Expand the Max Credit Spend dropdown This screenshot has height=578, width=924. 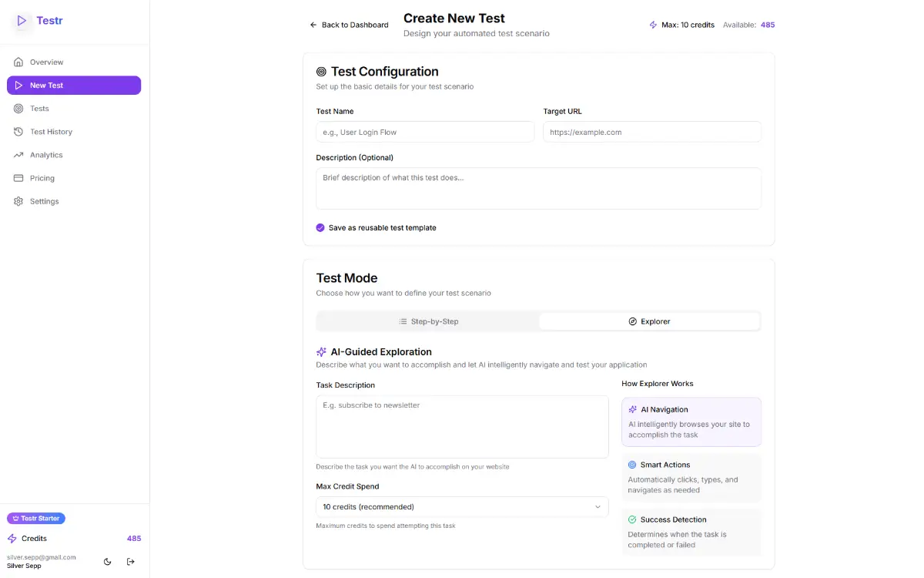[x=462, y=507]
